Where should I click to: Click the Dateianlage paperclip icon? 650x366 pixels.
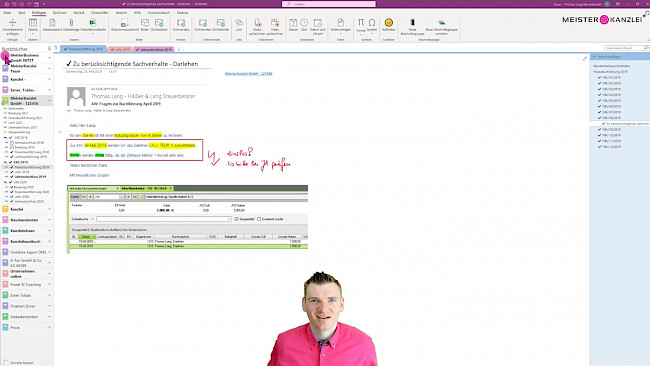pyautogui.click(x=71, y=26)
